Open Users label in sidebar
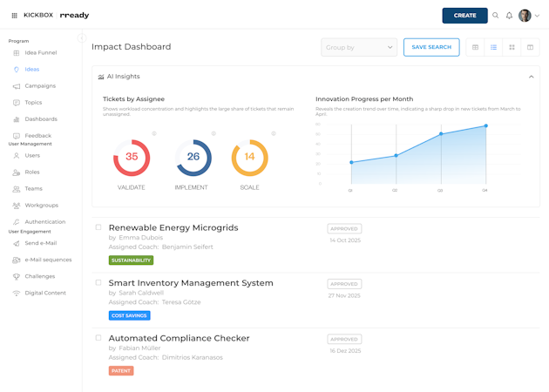 32,155
